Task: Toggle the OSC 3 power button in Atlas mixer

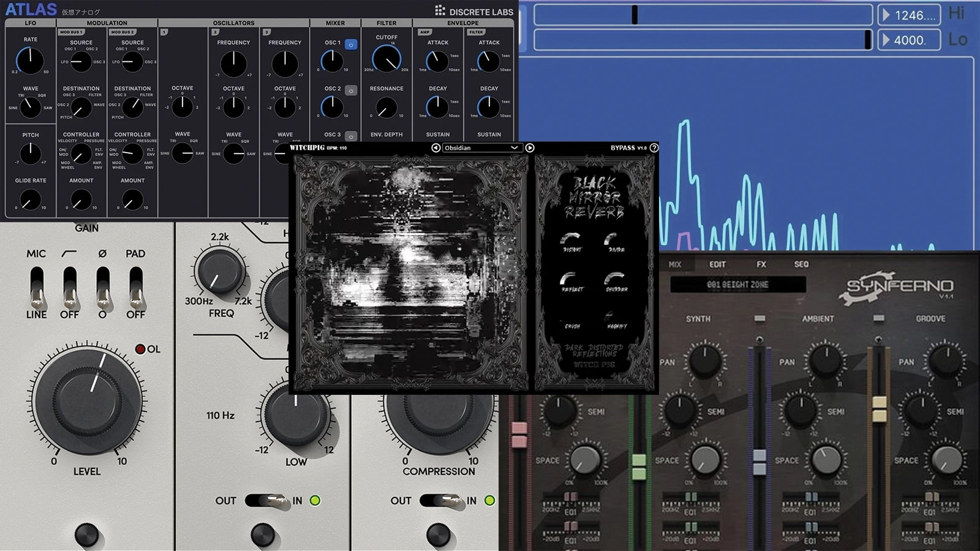Action: 351,136
